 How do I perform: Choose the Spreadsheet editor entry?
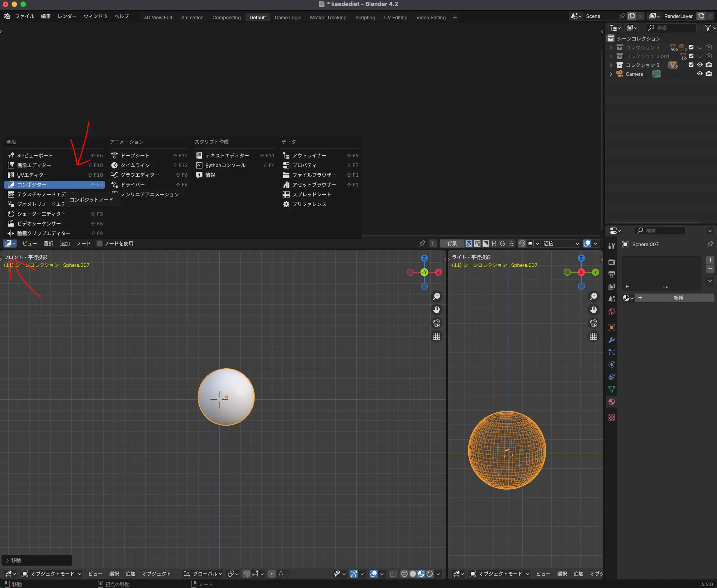[320, 194]
